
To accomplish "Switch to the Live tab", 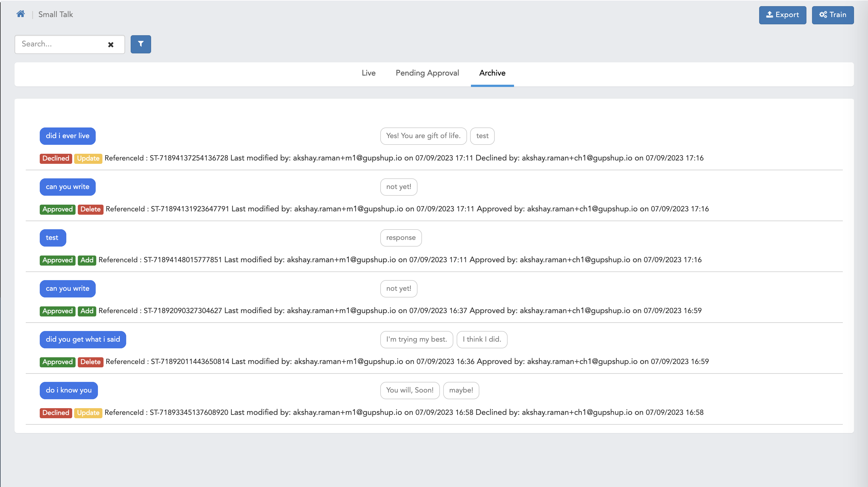I will point(368,73).
